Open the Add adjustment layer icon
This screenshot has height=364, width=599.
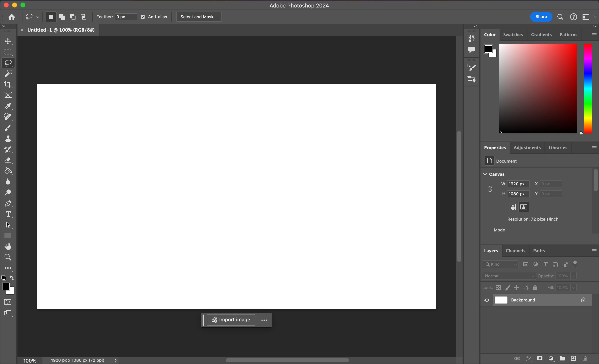(551, 359)
